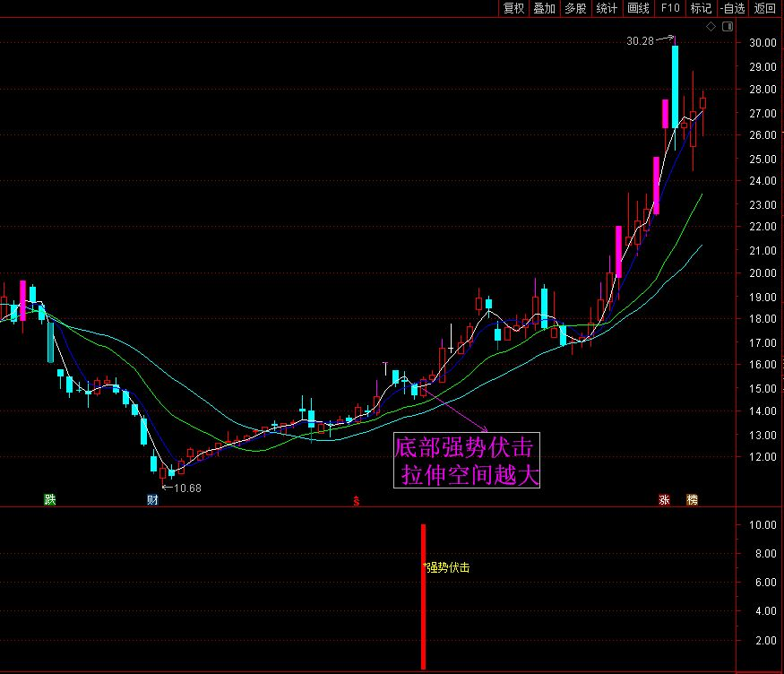Click the tall cyan candlestick at the peak

[x=675, y=88]
